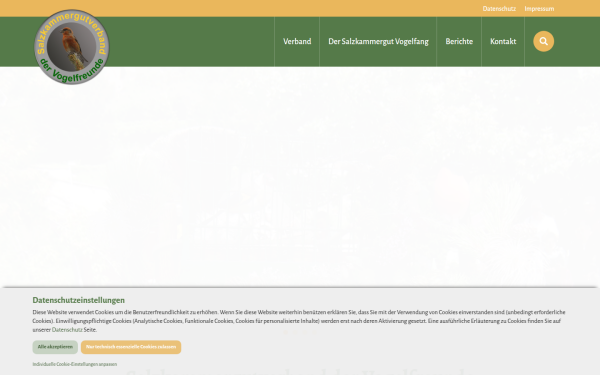Image resolution: width=600 pixels, height=375 pixels.
Task: Open the Impressum link
Action: tap(539, 9)
